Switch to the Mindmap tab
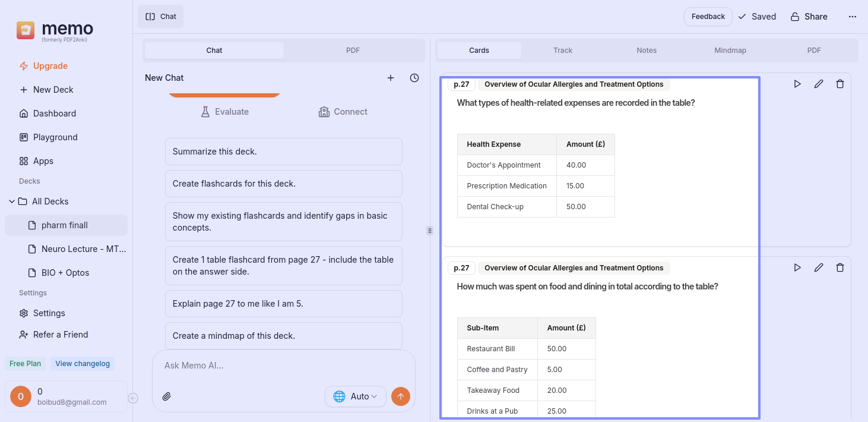The height and width of the screenshot is (422, 868). [x=730, y=51]
